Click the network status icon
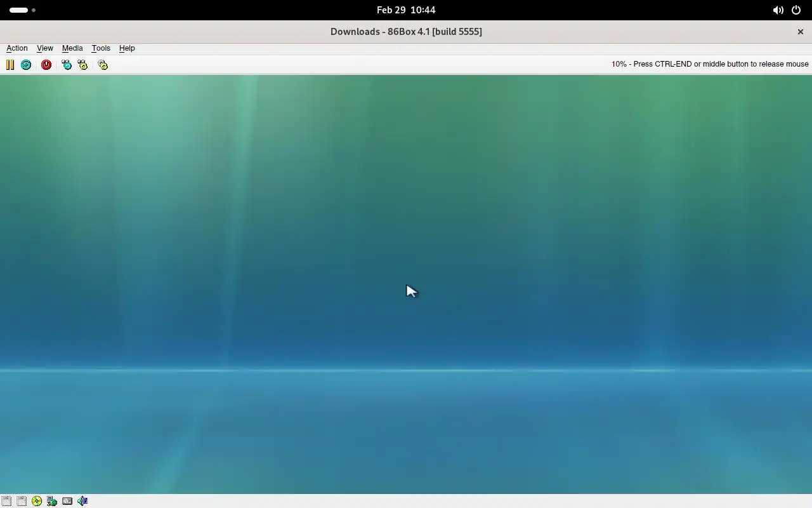The width and height of the screenshot is (812, 508). 52,501
